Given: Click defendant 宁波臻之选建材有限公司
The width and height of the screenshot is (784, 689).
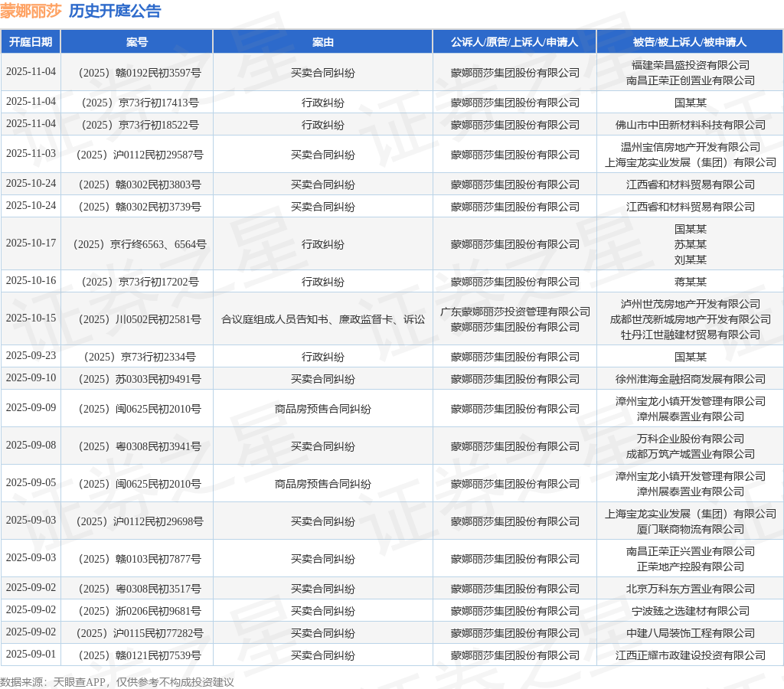Looking at the screenshot, I should point(691,611).
